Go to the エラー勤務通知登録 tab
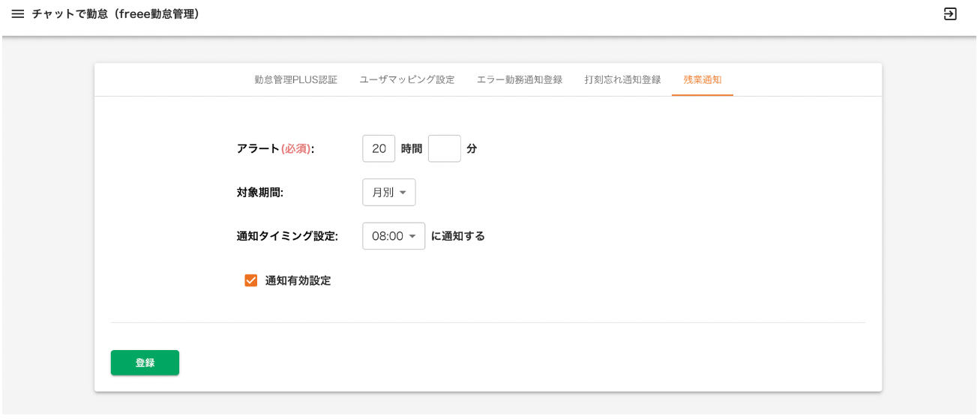The width and height of the screenshot is (980, 419). (x=520, y=79)
